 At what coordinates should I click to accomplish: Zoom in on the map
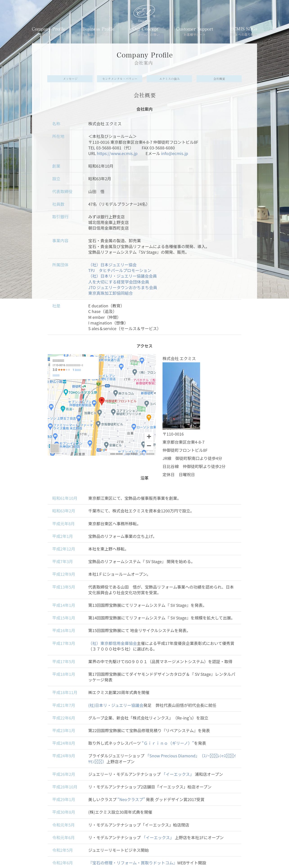pos(149,436)
